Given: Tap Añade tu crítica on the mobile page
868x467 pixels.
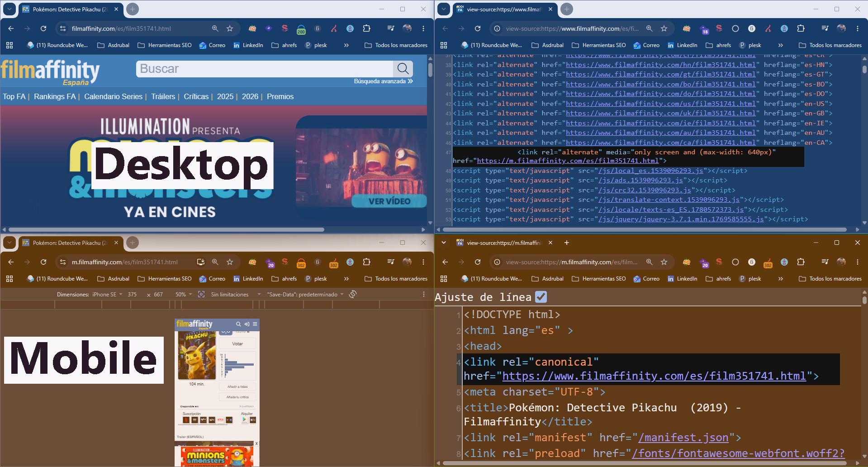Looking at the screenshot, I should [x=237, y=397].
